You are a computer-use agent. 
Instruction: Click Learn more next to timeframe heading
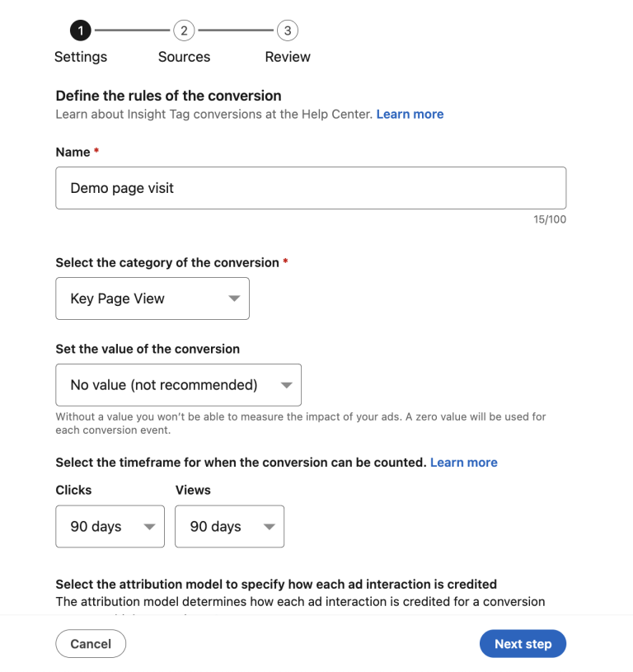(x=463, y=462)
